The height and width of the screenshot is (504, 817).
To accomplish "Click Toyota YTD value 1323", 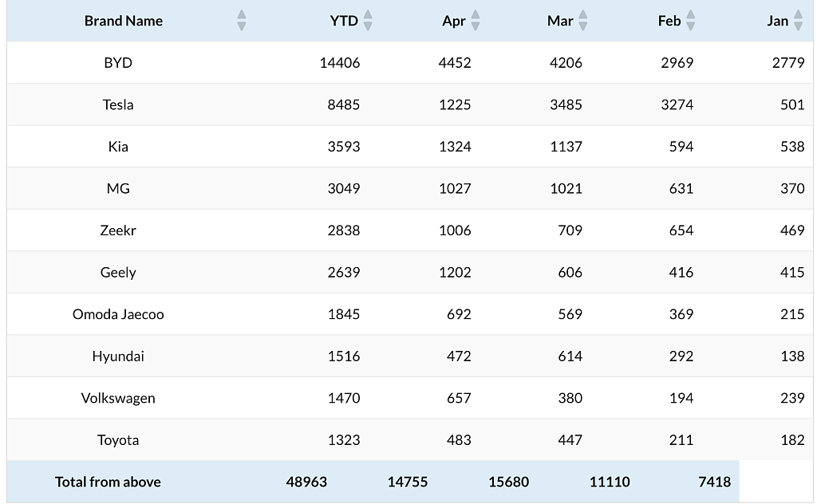I will coord(344,440).
